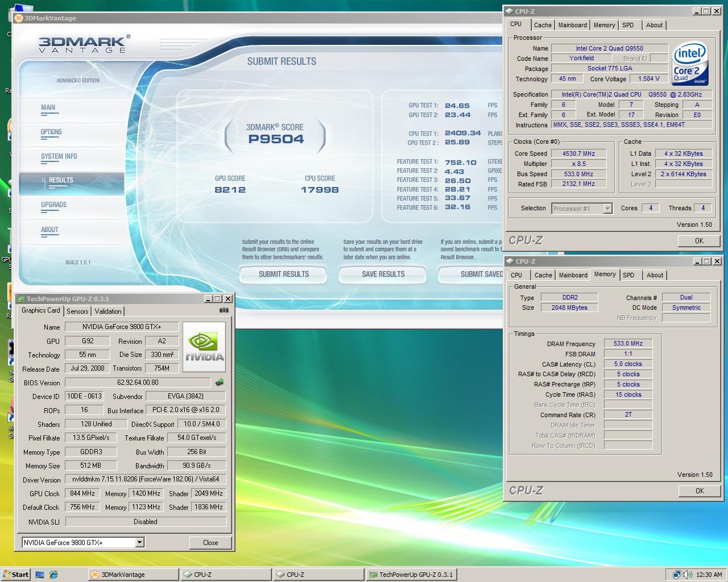This screenshot has width=728, height=582.
Task: Switch to Validation tab in GPU-Z
Action: tap(108, 311)
